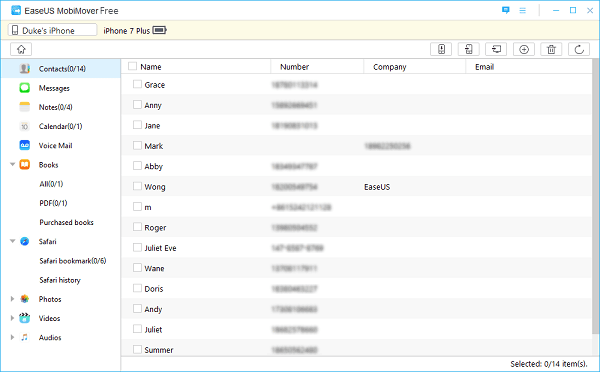Image resolution: width=600 pixels, height=372 pixels.
Task: Click the Audios music note icon
Action: coord(24,337)
